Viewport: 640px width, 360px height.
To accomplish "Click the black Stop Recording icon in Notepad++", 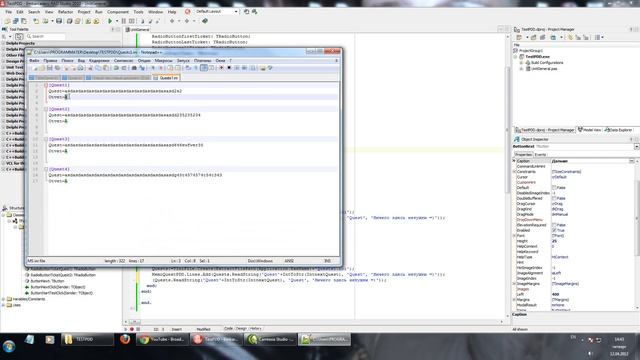I will (x=229, y=68).
